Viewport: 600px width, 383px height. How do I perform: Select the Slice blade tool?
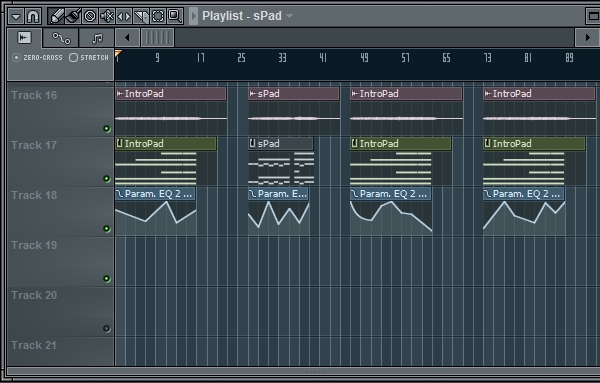(x=141, y=16)
